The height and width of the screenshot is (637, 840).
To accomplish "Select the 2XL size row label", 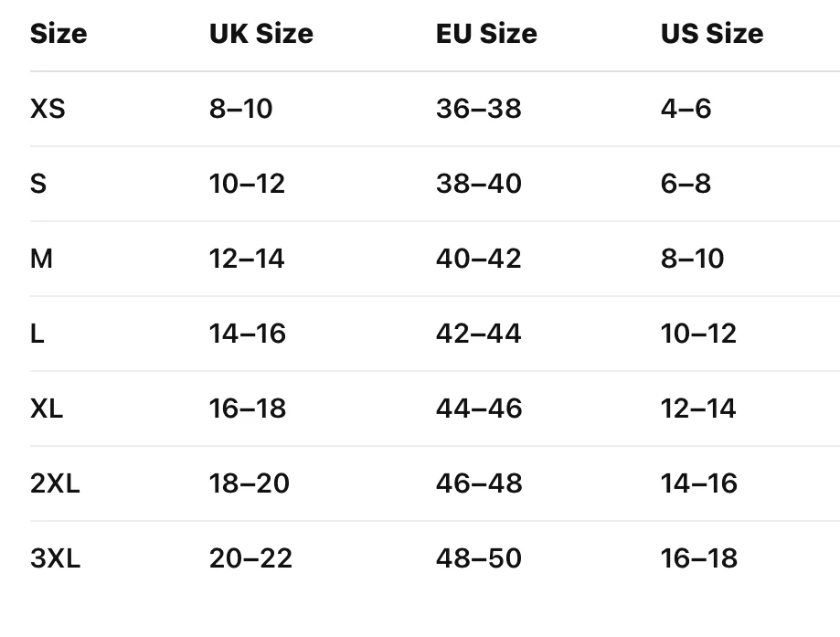I will 55,483.
